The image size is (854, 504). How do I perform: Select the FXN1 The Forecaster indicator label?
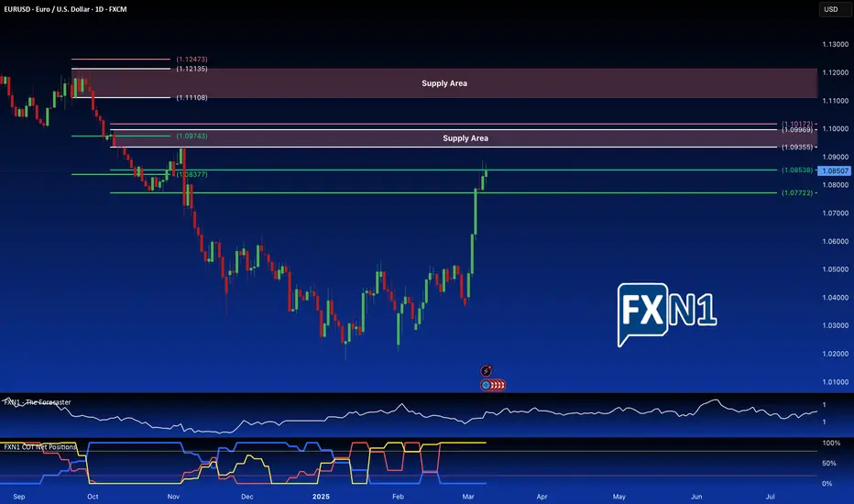click(37, 402)
